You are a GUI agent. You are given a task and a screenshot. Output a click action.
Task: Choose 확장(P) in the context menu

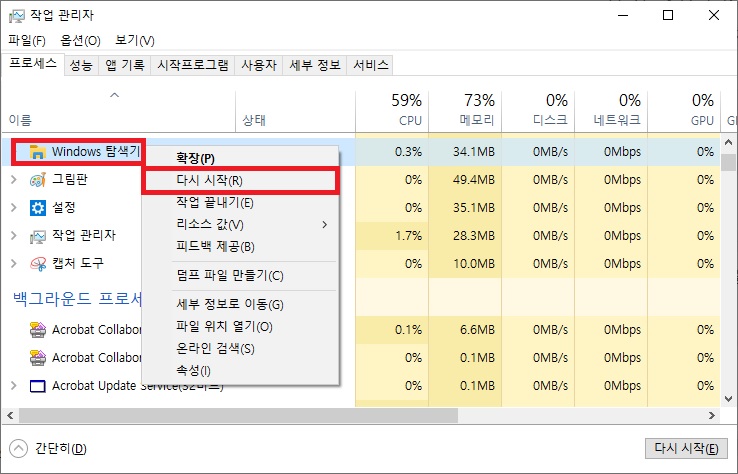tap(241, 158)
